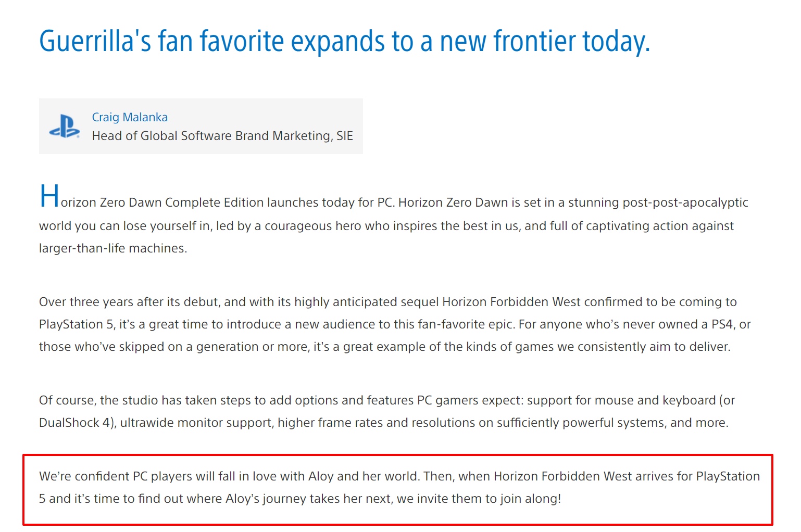
Task: Click the highlighted sentence "We're confident PC players"
Action: click(x=399, y=488)
